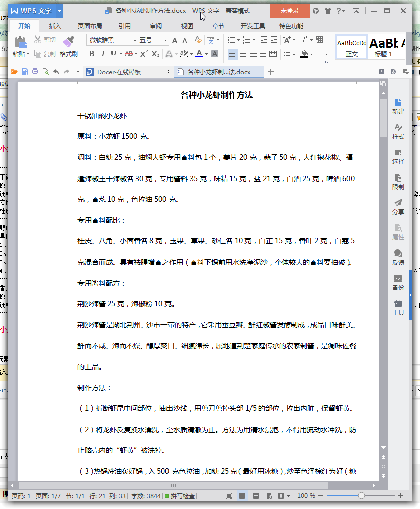This screenshot has height=509, width=420.
Task: Switch to page layout view in status bar
Action: coord(242,496)
